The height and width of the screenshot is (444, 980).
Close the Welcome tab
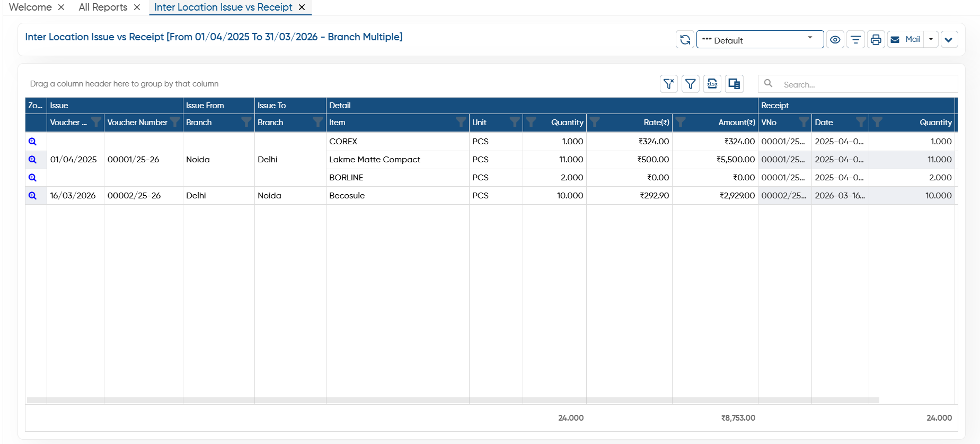[61, 7]
